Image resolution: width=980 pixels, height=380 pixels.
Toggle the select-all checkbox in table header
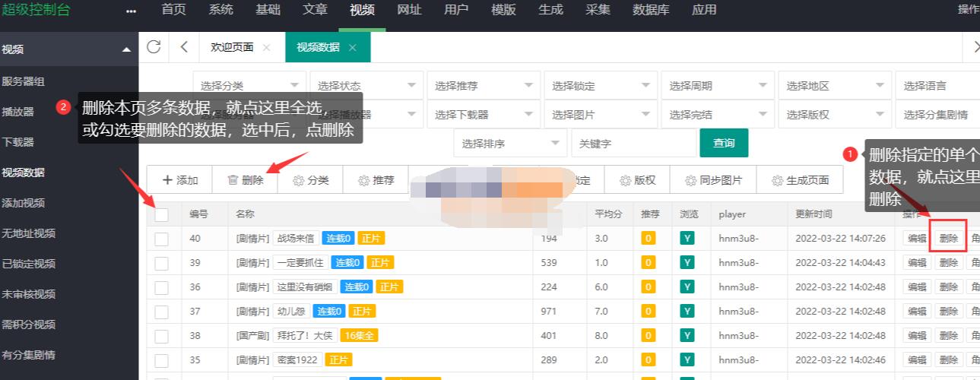[x=161, y=214]
